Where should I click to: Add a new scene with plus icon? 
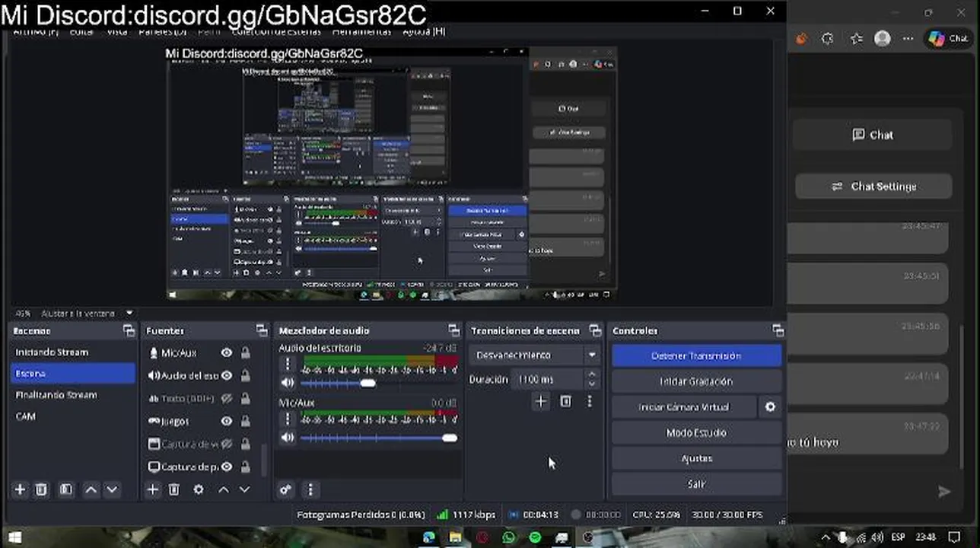[21, 489]
